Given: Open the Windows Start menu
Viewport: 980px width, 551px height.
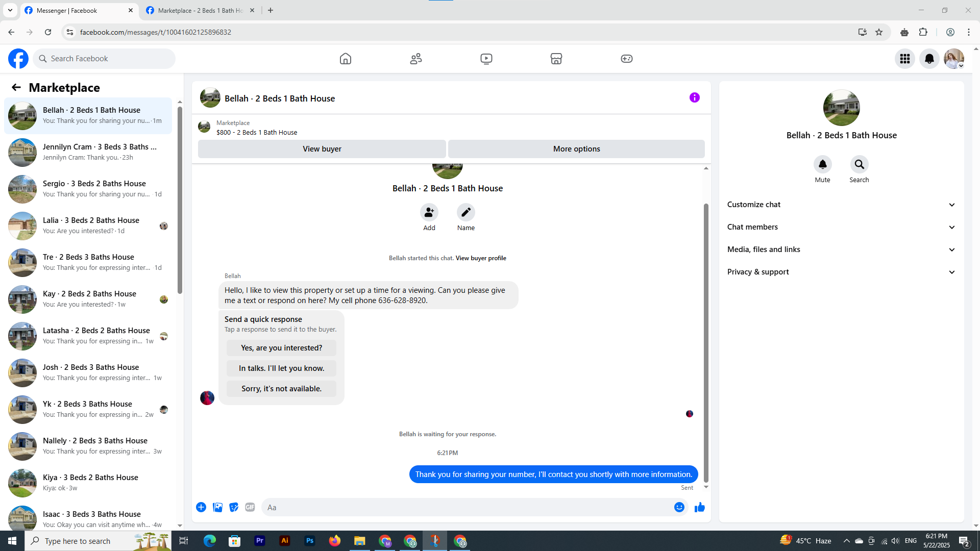Looking at the screenshot, I should pos(12,541).
